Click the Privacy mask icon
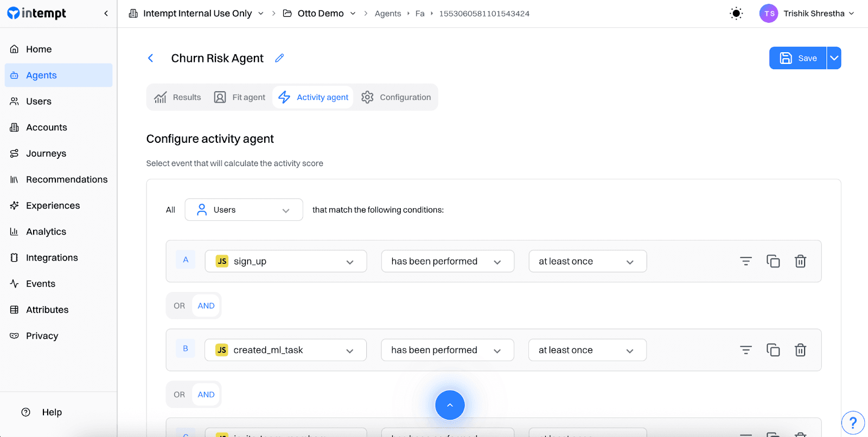 (x=15, y=336)
